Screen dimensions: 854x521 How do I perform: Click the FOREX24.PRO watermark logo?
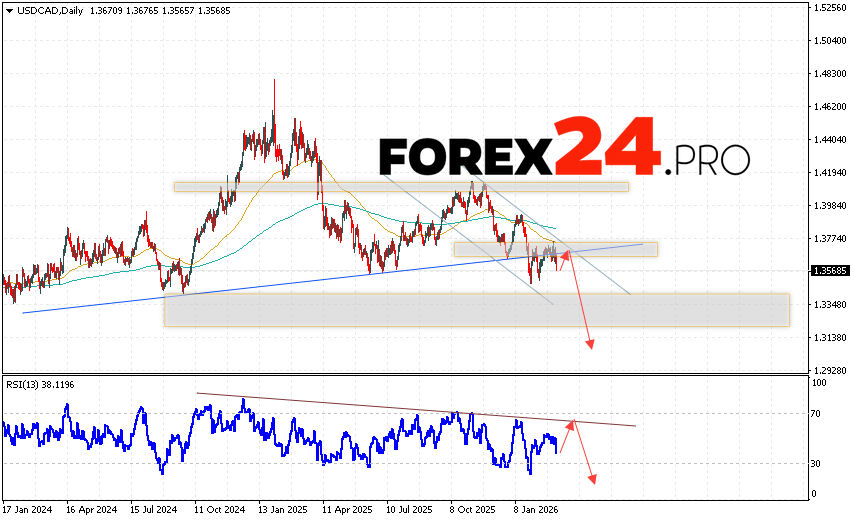[564, 150]
